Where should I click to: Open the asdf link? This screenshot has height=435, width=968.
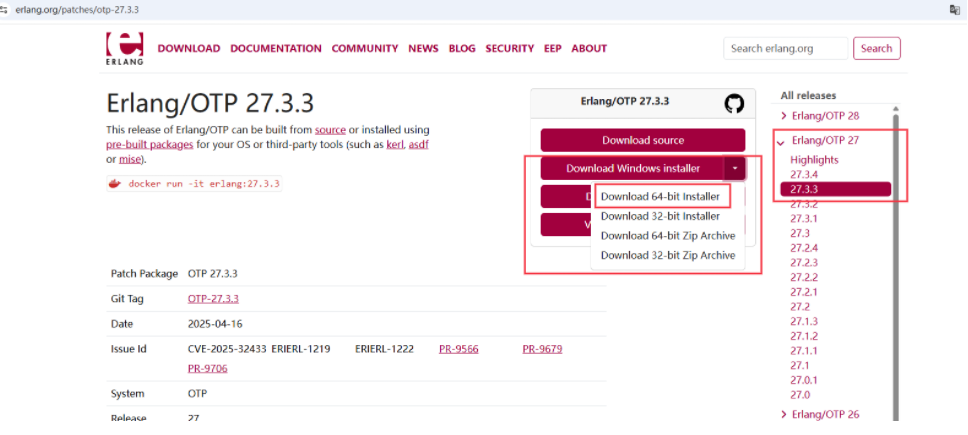418,144
